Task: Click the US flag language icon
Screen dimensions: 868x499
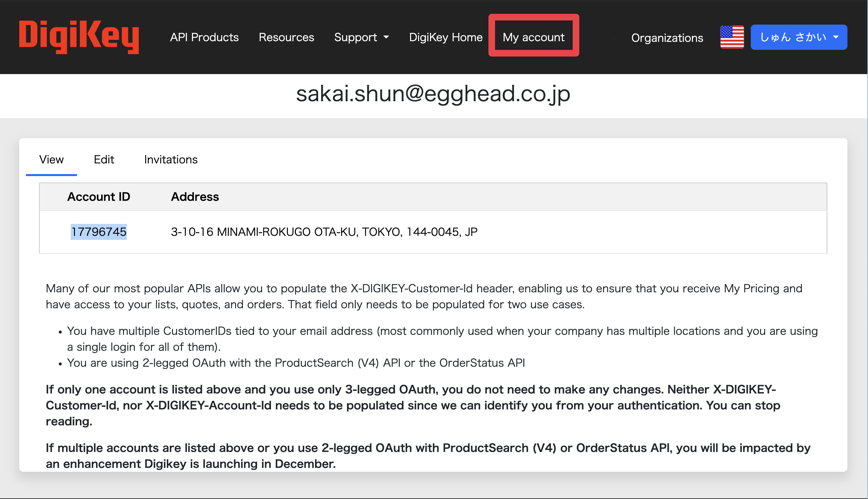Action: (732, 37)
